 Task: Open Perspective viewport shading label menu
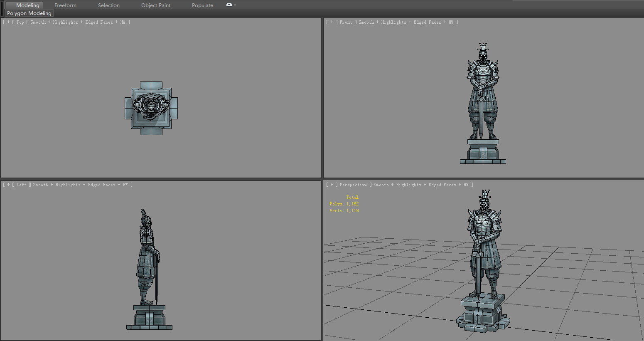(421, 185)
